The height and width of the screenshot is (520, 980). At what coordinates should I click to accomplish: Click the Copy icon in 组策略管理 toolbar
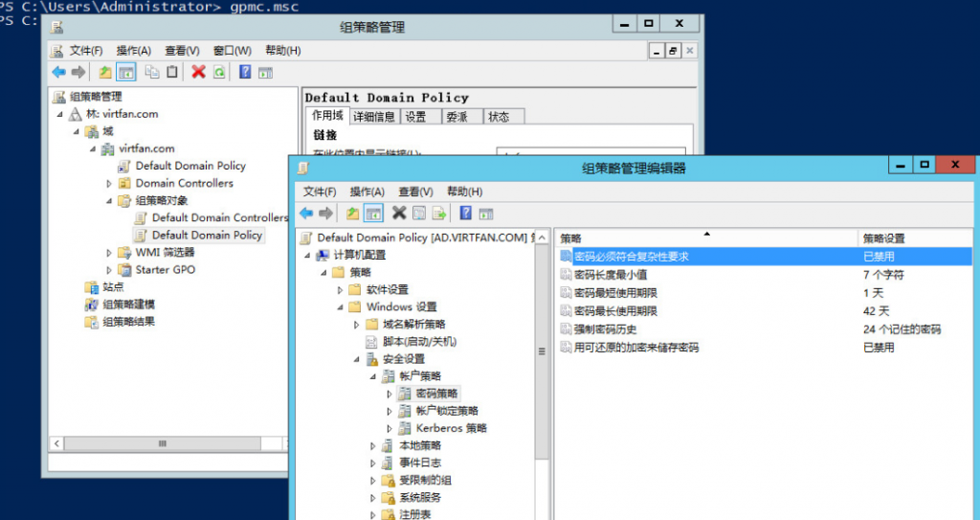pyautogui.click(x=152, y=73)
